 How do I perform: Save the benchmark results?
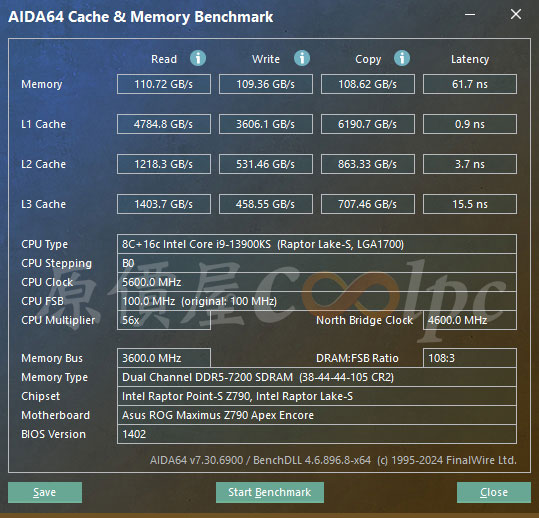click(45, 492)
